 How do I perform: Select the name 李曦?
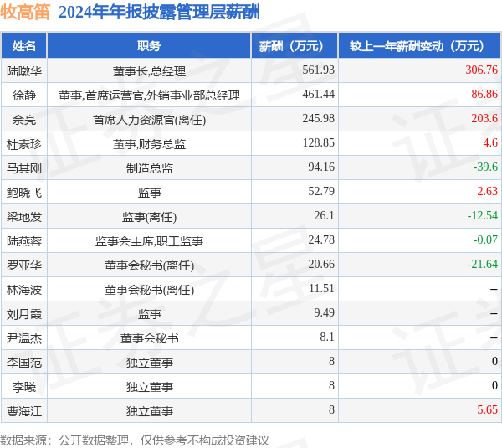click(24, 387)
